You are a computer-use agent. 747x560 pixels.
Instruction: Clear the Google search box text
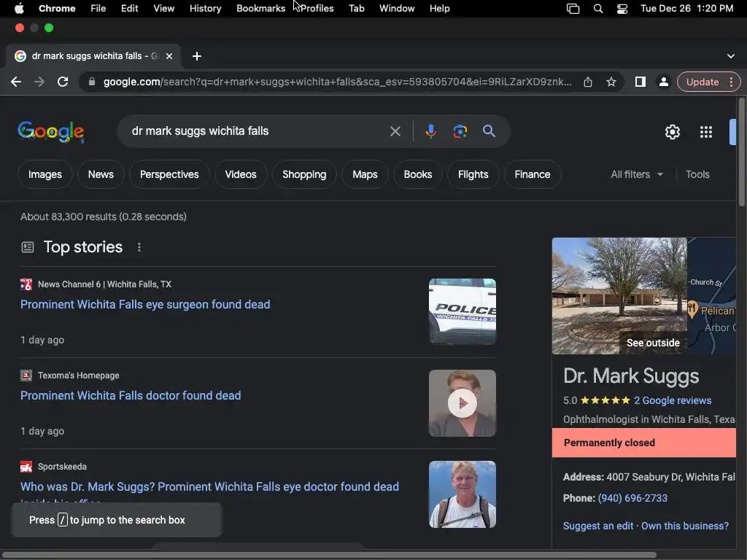[x=395, y=131]
